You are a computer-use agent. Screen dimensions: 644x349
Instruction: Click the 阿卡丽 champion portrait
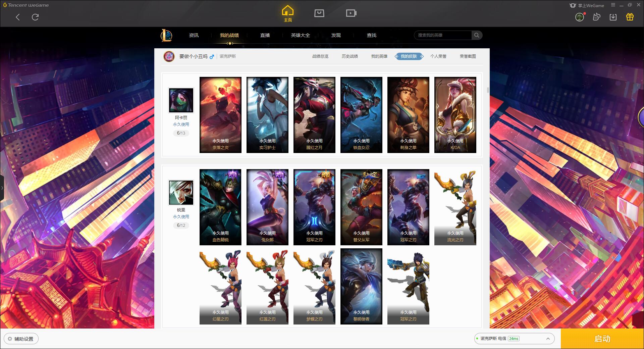click(181, 100)
